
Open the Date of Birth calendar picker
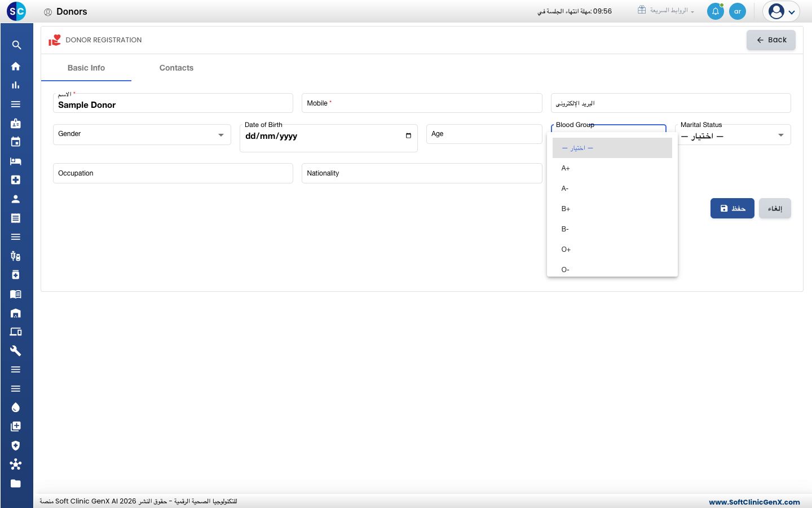[408, 135]
